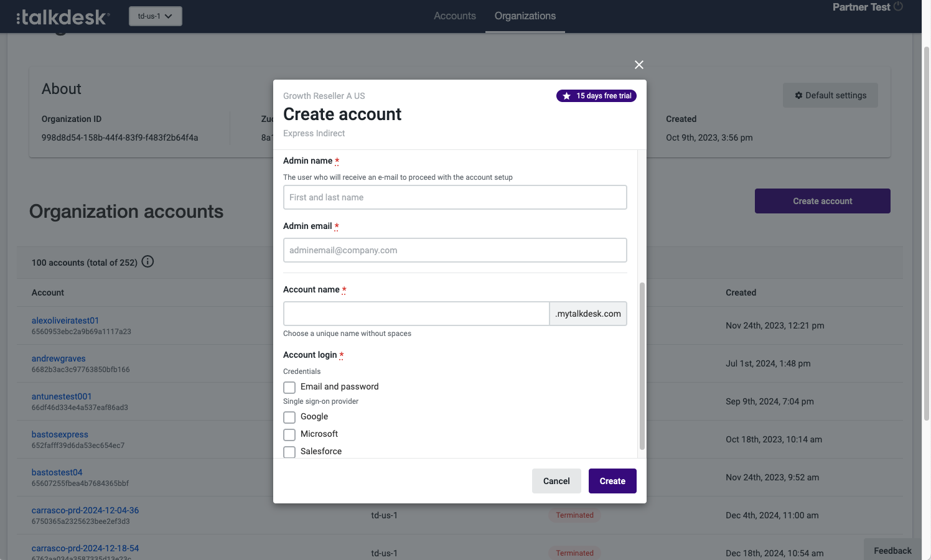Check the Google sign-on option
Viewport: 931px width, 560px height.
coord(289,417)
